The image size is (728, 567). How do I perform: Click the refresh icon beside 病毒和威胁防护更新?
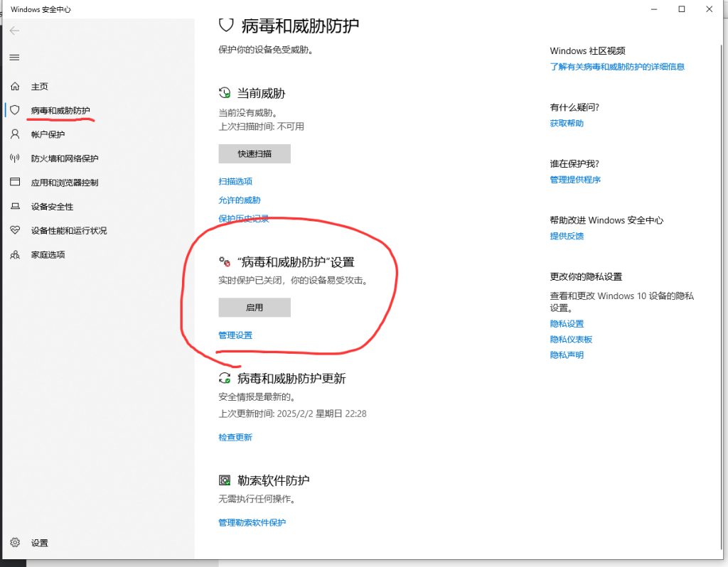tap(225, 378)
